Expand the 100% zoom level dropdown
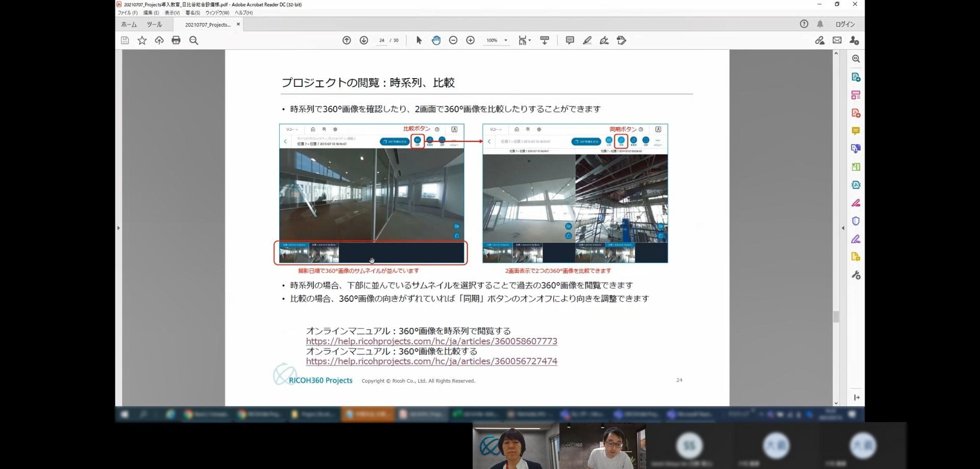Image resolution: width=980 pixels, height=469 pixels. click(x=506, y=40)
